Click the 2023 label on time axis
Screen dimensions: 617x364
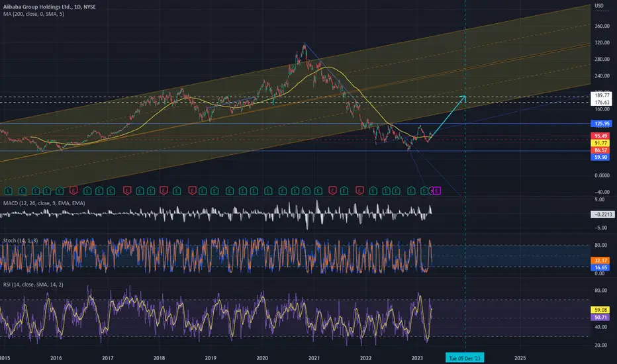tap(417, 358)
